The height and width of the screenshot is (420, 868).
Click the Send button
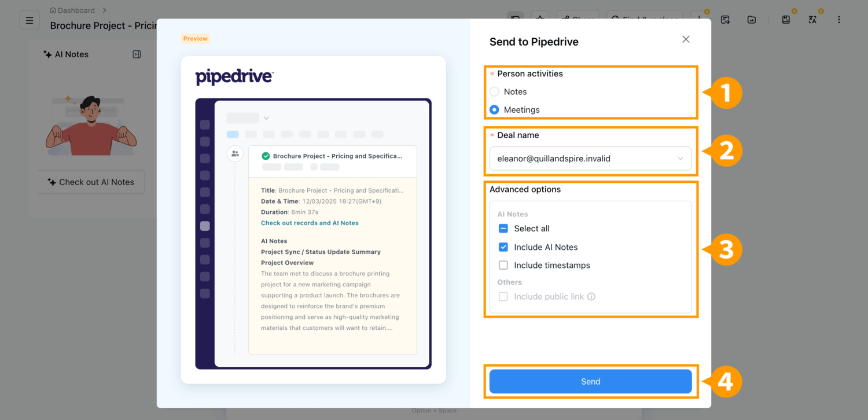tap(590, 381)
